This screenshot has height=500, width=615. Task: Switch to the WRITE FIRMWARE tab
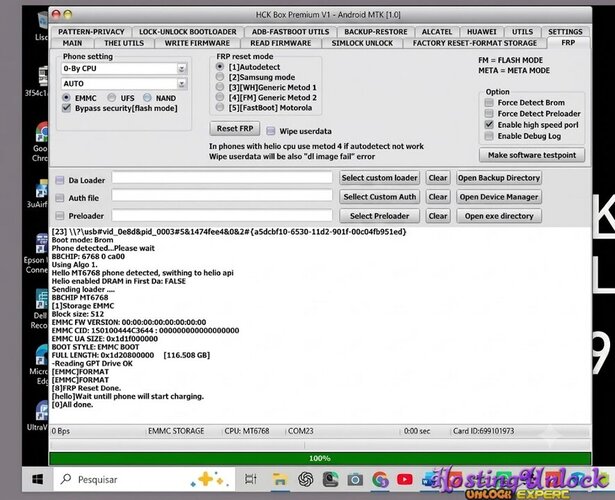(x=197, y=43)
